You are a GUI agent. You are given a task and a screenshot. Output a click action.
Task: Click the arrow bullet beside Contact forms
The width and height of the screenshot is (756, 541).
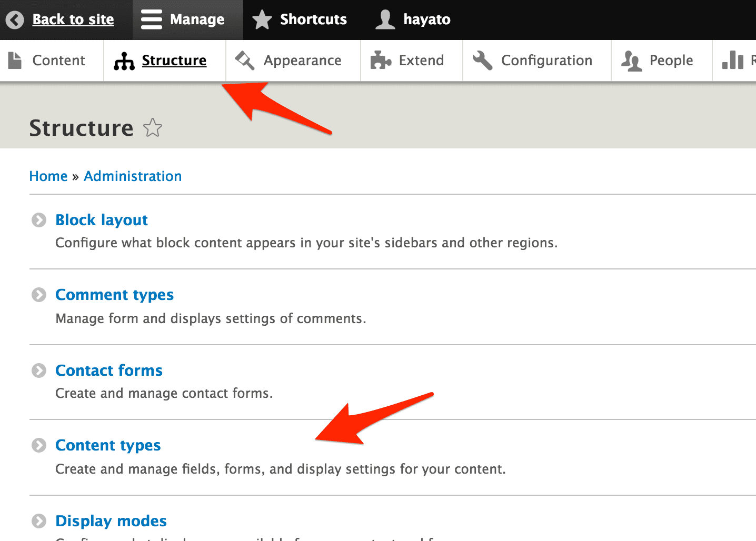coord(39,370)
